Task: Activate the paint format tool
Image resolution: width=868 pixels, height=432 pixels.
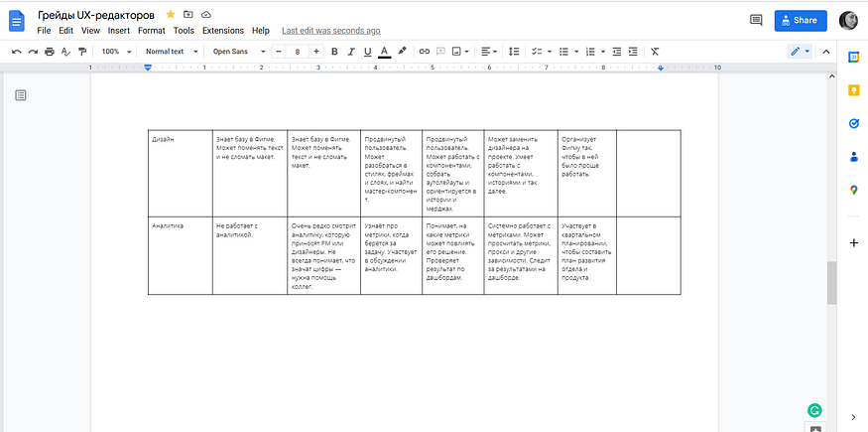Action: [82, 52]
